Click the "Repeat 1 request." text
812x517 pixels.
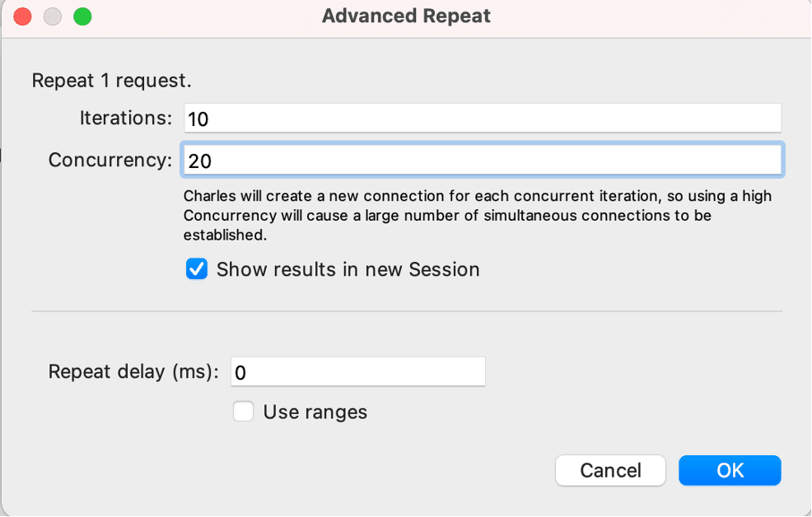(x=111, y=81)
